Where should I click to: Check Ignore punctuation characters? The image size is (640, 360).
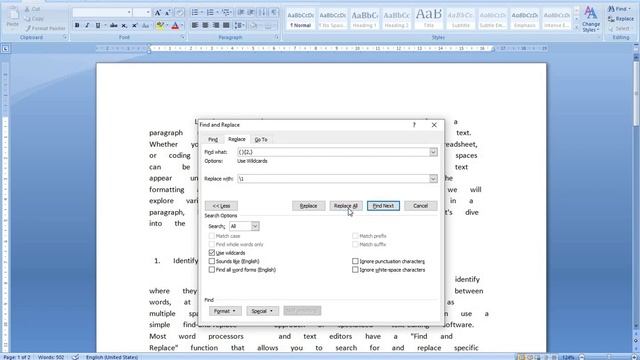click(x=355, y=261)
